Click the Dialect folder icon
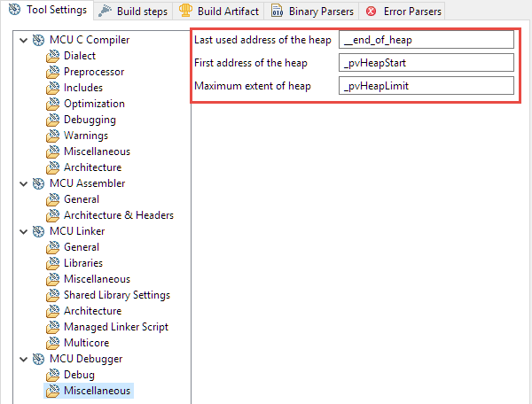The image size is (532, 404). pos(53,56)
